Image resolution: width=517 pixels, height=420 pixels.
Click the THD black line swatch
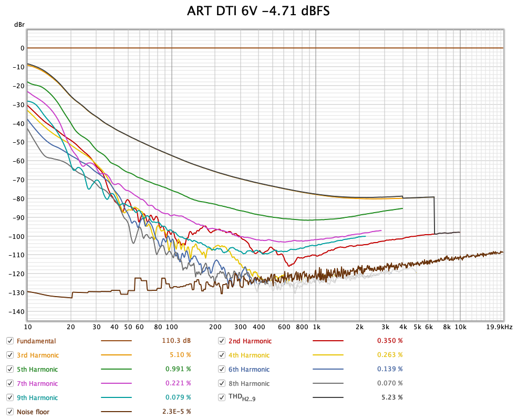[x=328, y=397]
